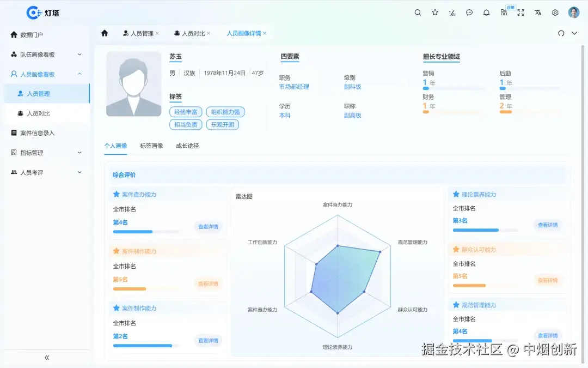The image size is (588, 368).
Task: 打开侧边栏"案件信息录入"图标菜单项
Action: (x=33, y=132)
